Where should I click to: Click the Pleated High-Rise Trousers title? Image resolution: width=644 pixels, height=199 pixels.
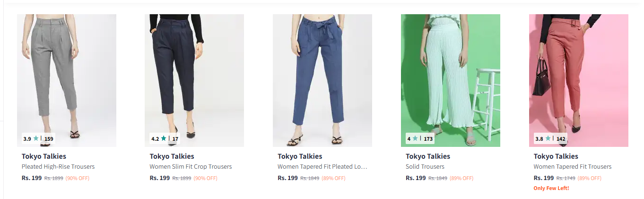click(58, 167)
